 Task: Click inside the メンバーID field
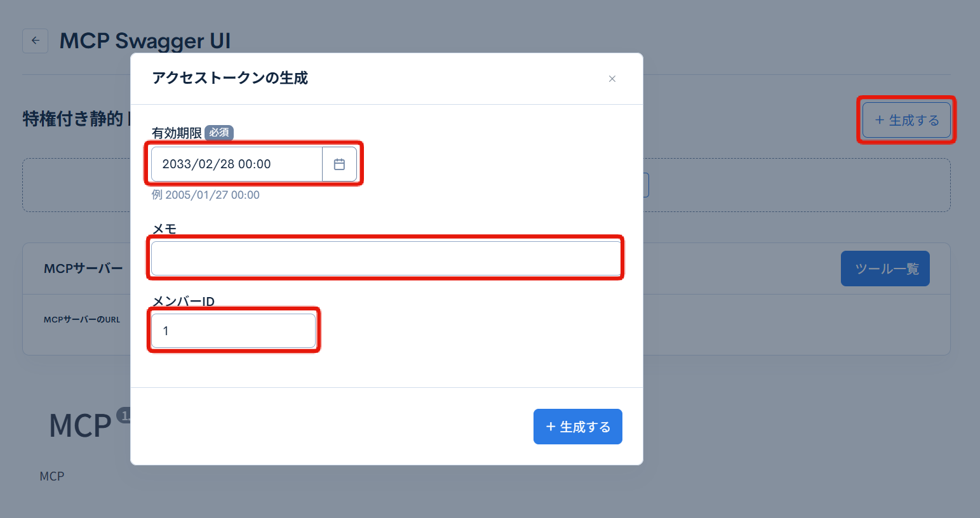[233, 330]
